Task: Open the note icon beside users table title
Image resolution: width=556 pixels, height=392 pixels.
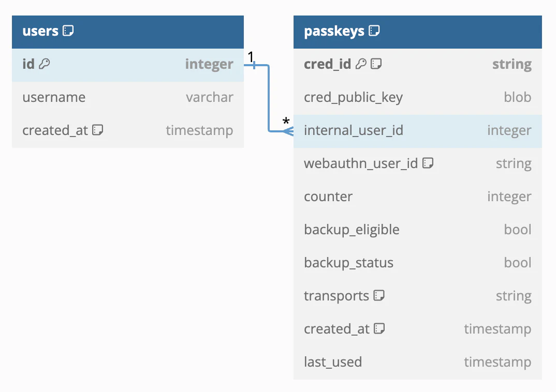Action: coord(68,31)
